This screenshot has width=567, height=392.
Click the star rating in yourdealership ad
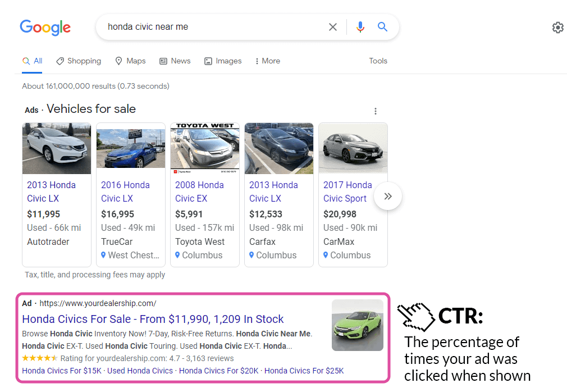[40, 358]
